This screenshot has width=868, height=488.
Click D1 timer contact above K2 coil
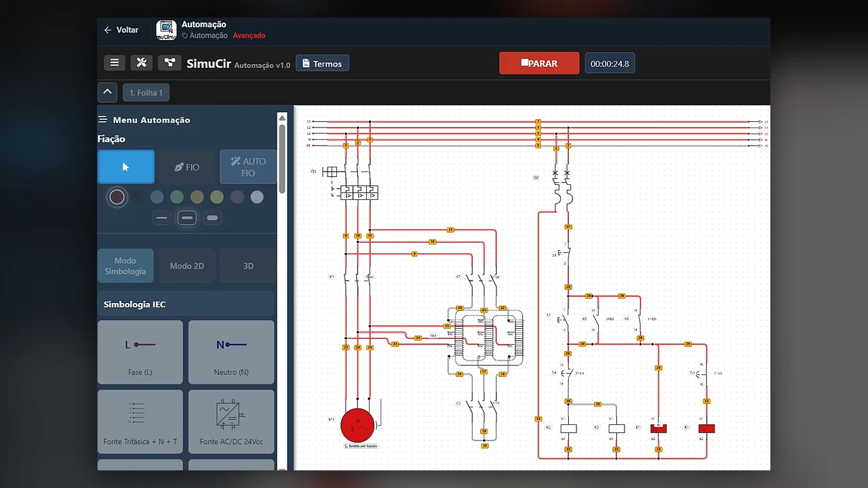pos(568,373)
